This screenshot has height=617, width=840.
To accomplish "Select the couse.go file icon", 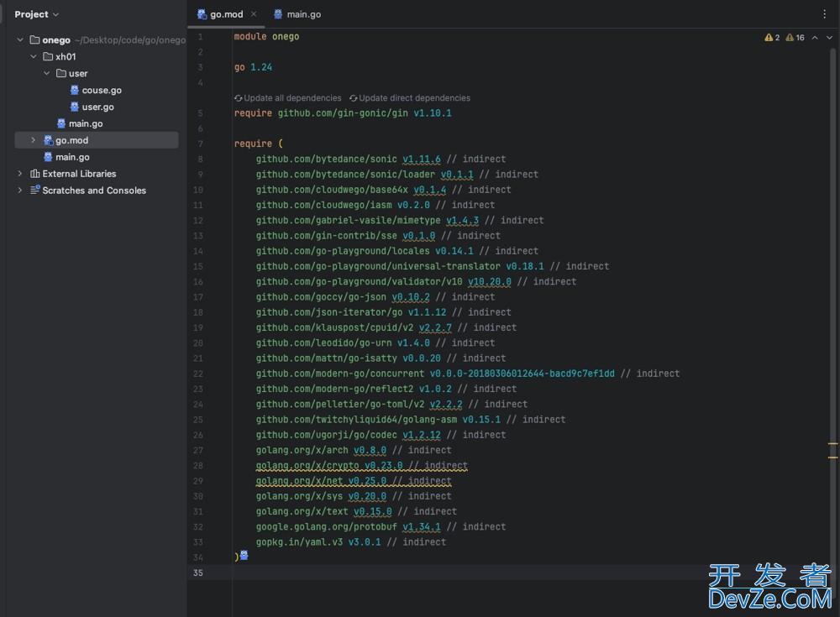I will click(75, 90).
